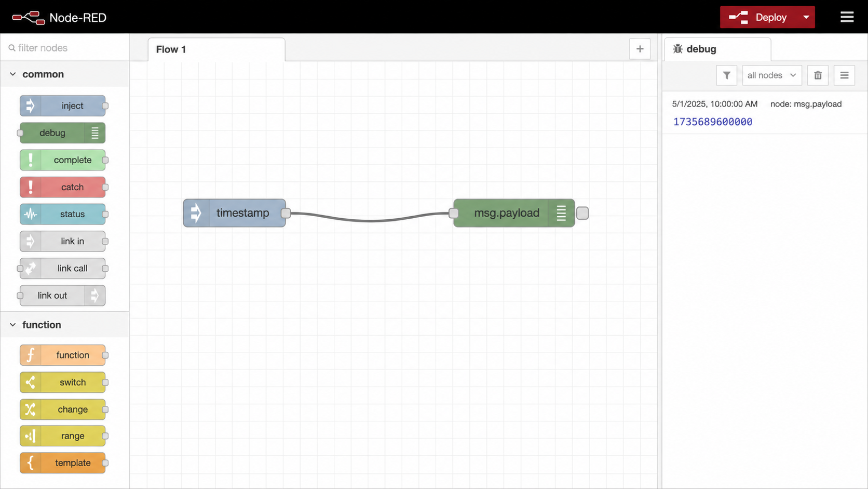Select the status node in palette
Screen dimensions: 868x489
(63, 214)
